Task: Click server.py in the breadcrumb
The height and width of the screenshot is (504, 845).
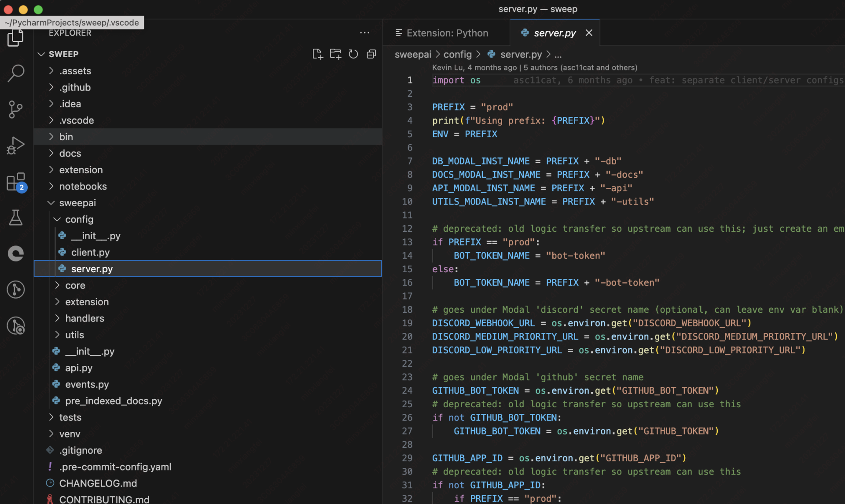Action: pyautogui.click(x=521, y=55)
